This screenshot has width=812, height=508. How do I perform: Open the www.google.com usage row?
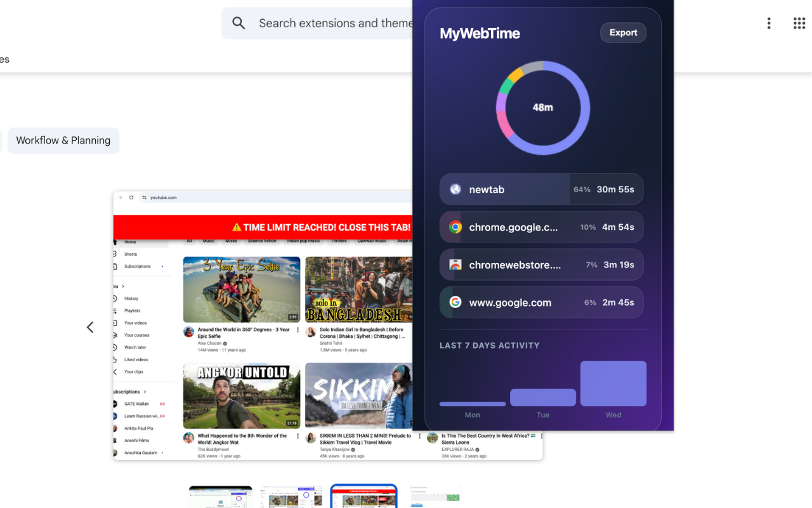tap(541, 302)
